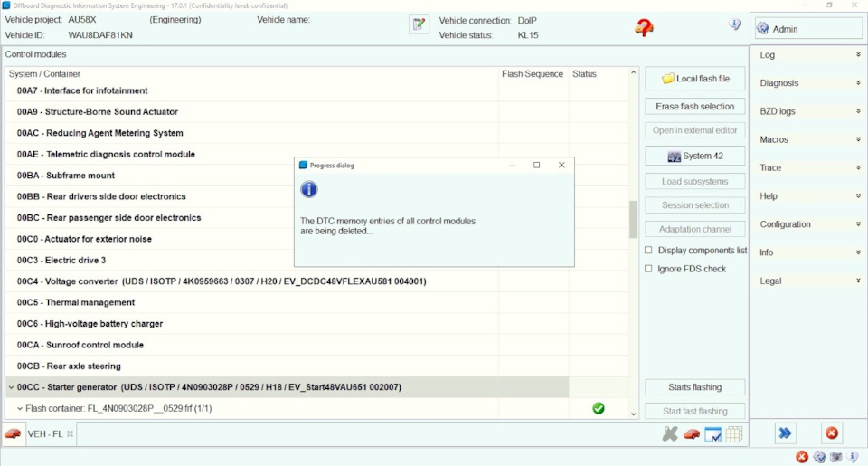Click Open in external editor button
Viewport: 868px width, 466px height.
(x=694, y=130)
